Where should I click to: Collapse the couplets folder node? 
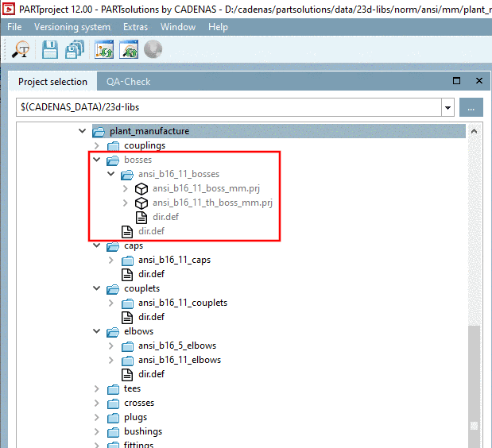coord(97,288)
